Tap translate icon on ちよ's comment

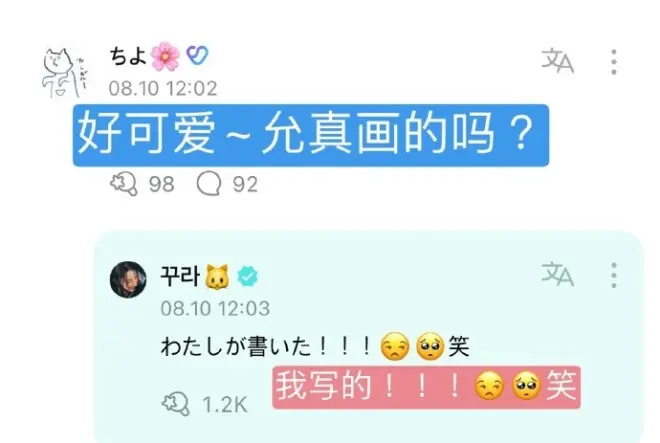557,61
